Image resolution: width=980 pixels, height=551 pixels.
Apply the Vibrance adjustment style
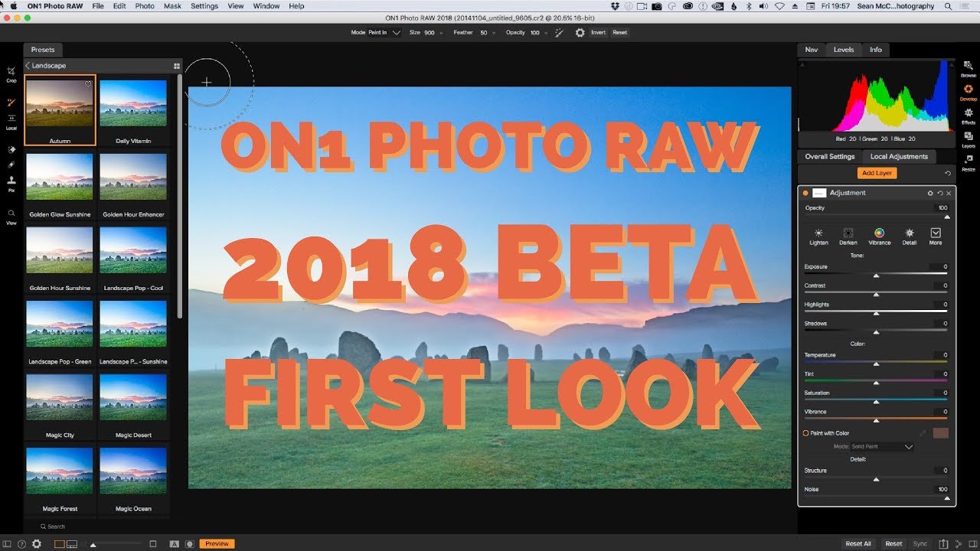click(x=879, y=236)
